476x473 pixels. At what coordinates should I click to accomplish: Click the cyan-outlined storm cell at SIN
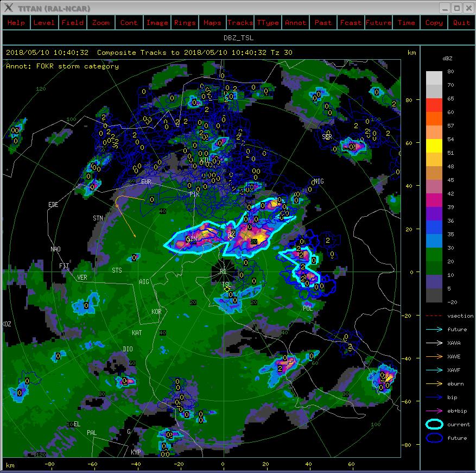196,238
